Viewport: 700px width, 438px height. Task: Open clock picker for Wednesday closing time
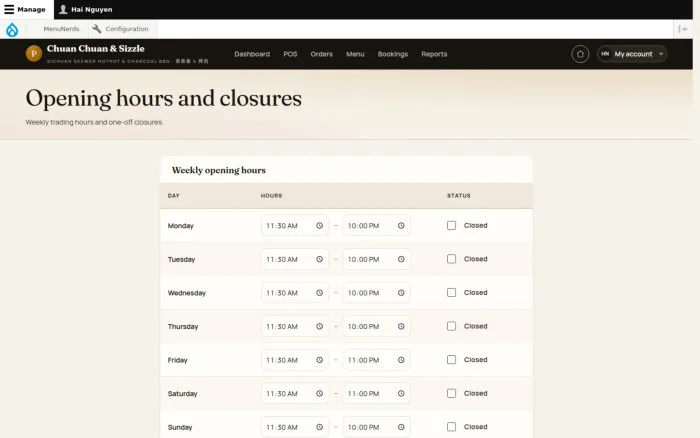pos(401,293)
